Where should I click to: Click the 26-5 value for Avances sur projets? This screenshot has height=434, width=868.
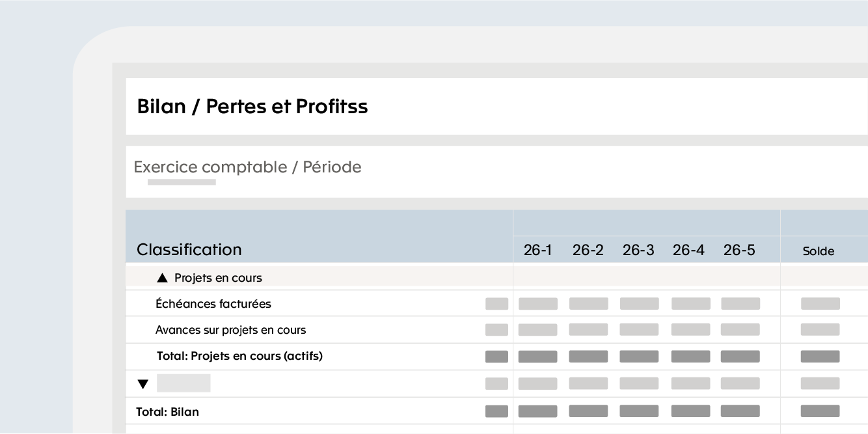coord(740,330)
